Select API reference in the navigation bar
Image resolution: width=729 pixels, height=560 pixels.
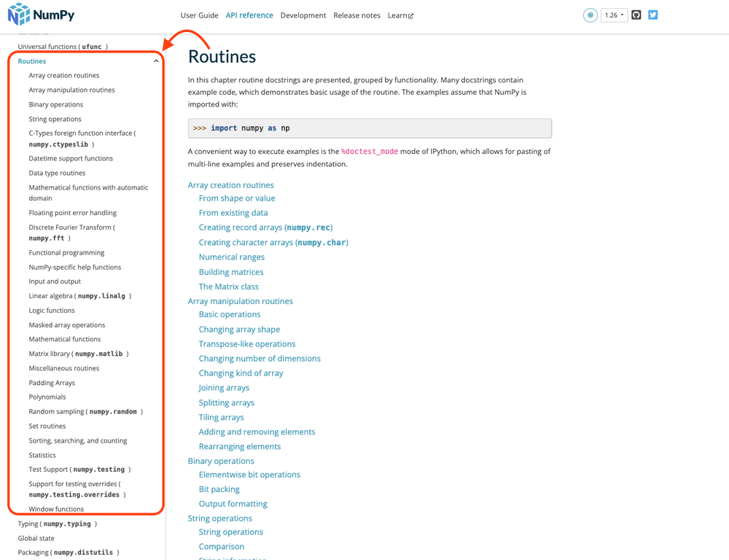point(249,15)
